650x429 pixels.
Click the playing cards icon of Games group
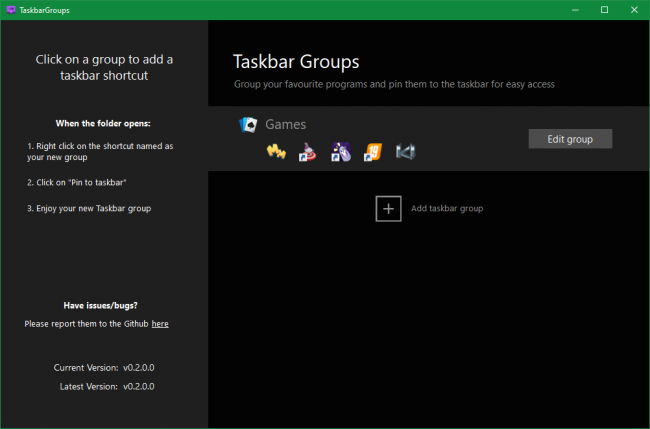click(248, 125)
